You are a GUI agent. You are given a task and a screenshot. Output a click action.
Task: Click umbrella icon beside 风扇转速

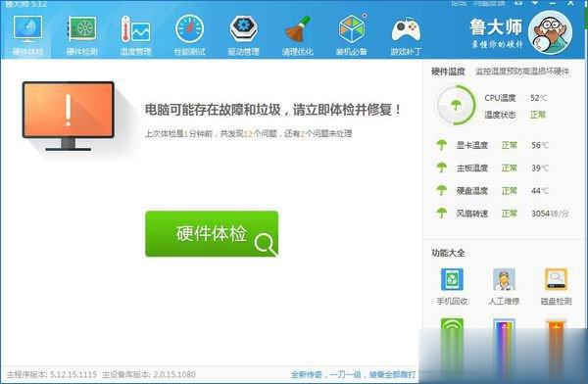coord(441,214)
